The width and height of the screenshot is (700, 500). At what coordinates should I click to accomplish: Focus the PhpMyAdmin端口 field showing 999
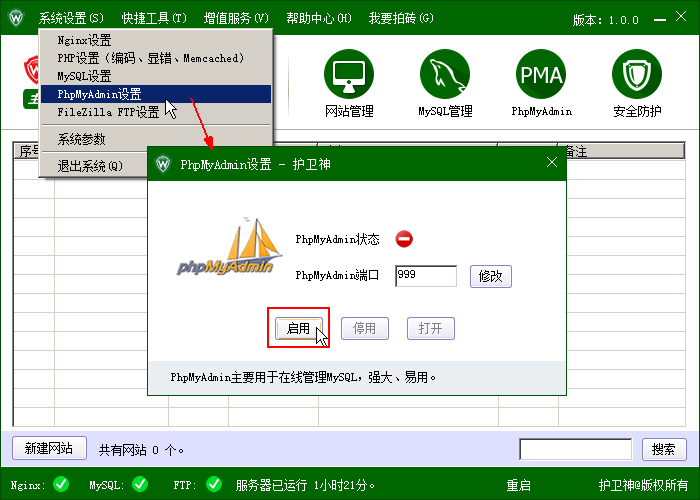pos(426,276)
